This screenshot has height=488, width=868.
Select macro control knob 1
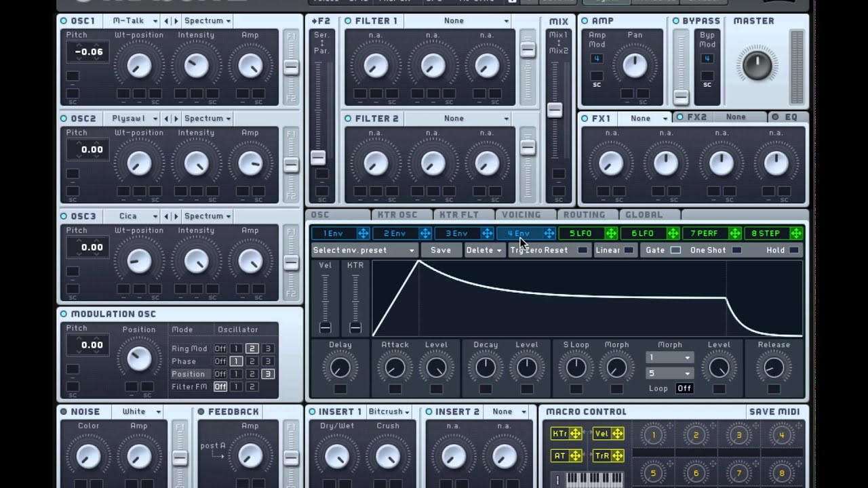point(654,435)
